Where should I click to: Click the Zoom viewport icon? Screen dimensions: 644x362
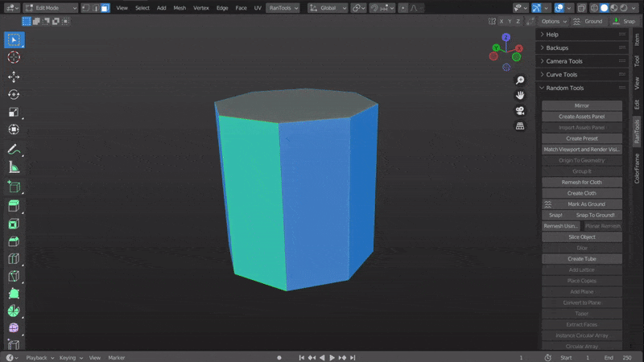pos(520,80)
